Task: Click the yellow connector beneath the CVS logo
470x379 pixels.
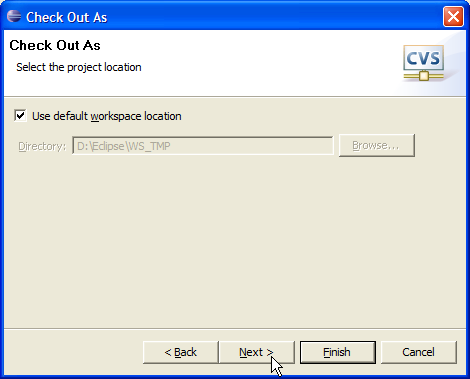Action: 423,76
